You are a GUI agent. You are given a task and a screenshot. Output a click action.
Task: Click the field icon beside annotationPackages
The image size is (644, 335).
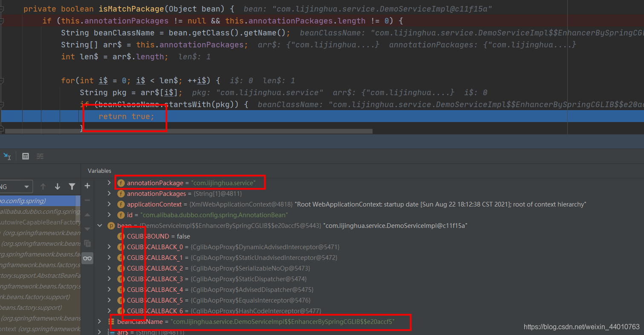121,193
